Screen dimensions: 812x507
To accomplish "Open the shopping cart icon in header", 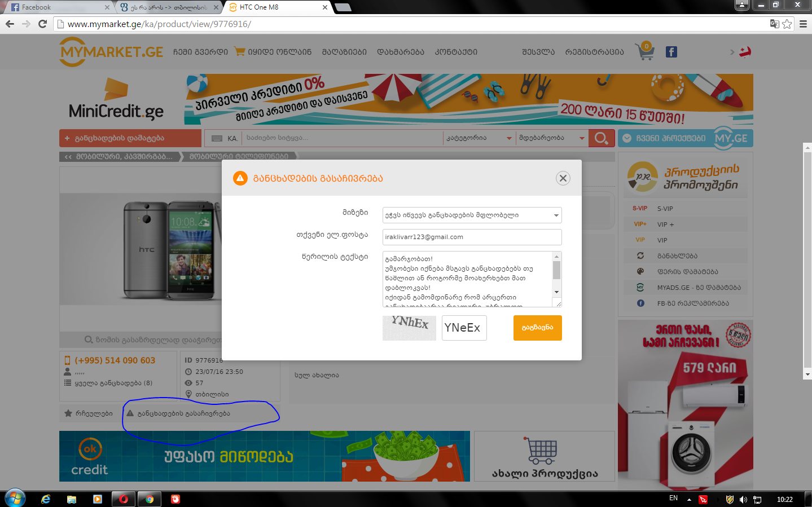I will (644, 51).
